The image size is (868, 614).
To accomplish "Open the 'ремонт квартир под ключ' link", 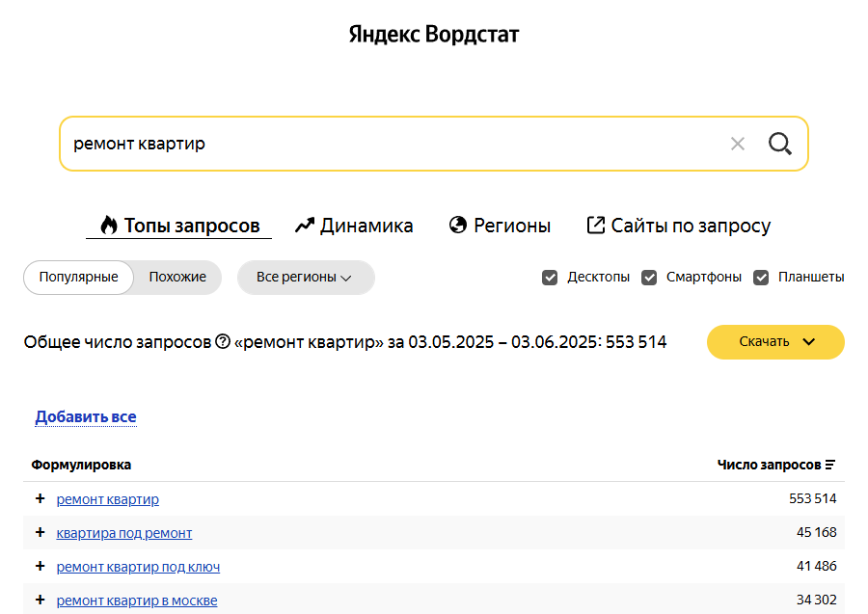I will (138, 567).
